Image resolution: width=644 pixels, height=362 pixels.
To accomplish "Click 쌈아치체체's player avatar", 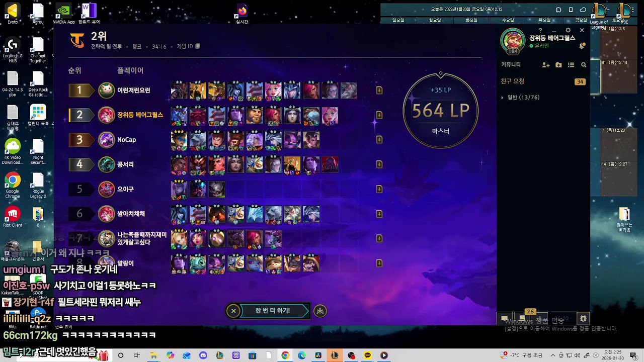I will coord(106,214).
